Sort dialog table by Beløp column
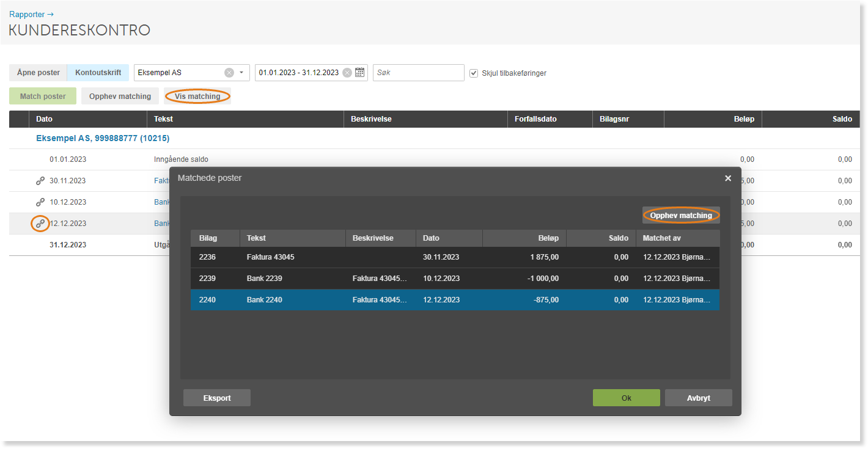The image size is (868, 449). tap(524, 238)
